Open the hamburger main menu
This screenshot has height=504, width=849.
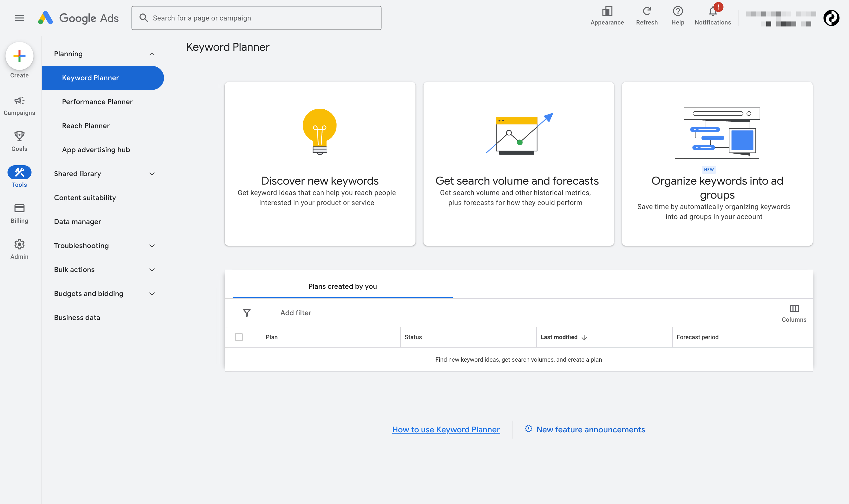coord(19,18)
